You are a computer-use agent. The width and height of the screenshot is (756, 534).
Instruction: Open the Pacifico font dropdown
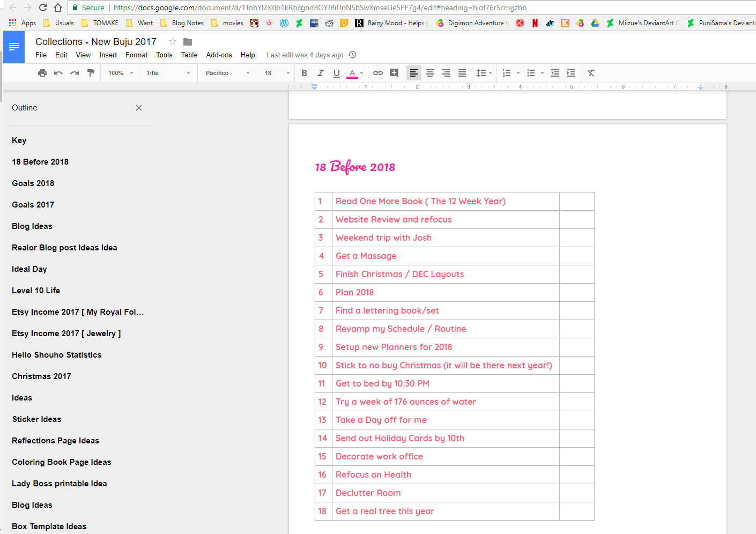(x=227, y=73)
